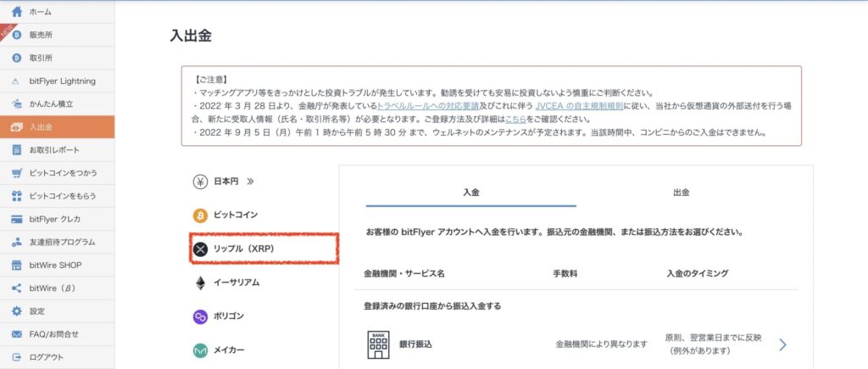Click the 入金のタイミング column header

[x=698, y=274]
